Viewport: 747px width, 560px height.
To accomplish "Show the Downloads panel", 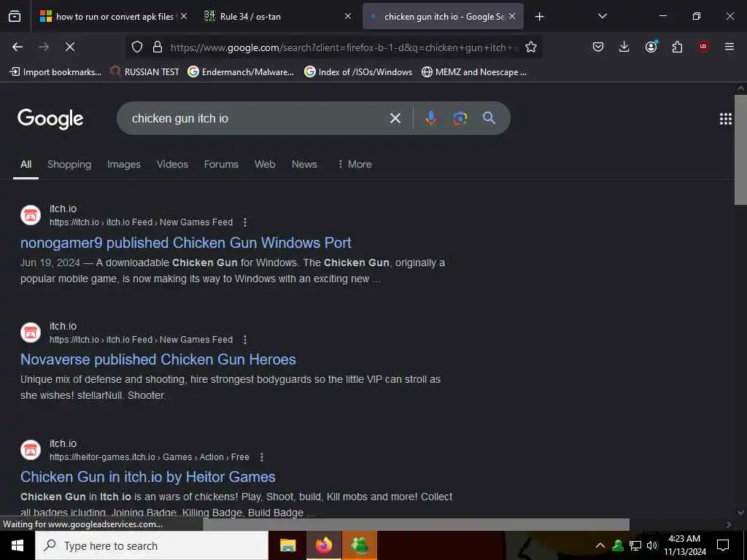I will (624, 47).
